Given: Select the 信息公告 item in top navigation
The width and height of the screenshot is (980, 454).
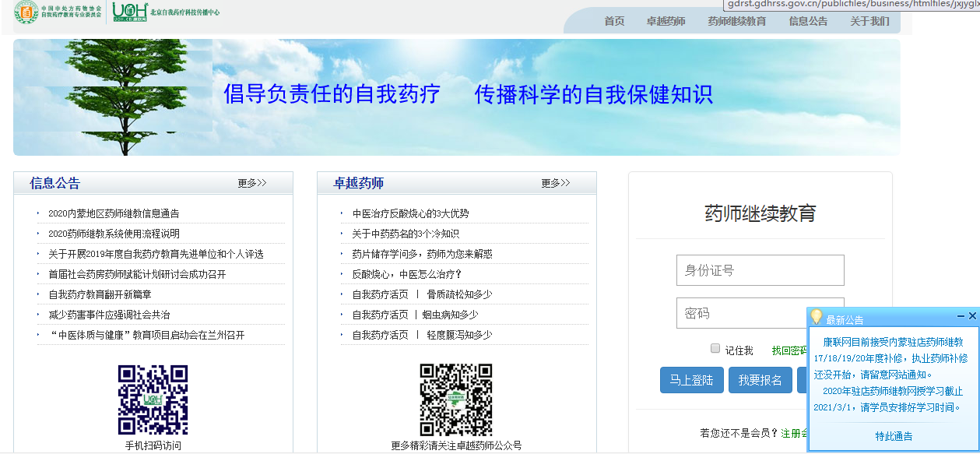Looking at the screenshot, I should tap(808, 21).
